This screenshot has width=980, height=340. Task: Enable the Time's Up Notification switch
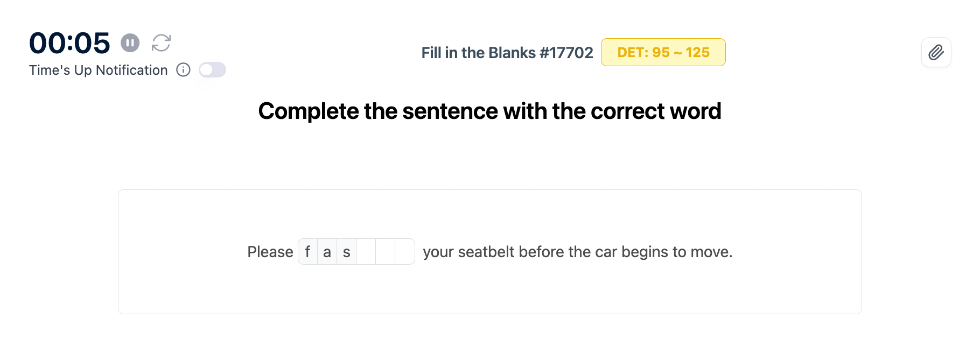click(x=212, y=70)
